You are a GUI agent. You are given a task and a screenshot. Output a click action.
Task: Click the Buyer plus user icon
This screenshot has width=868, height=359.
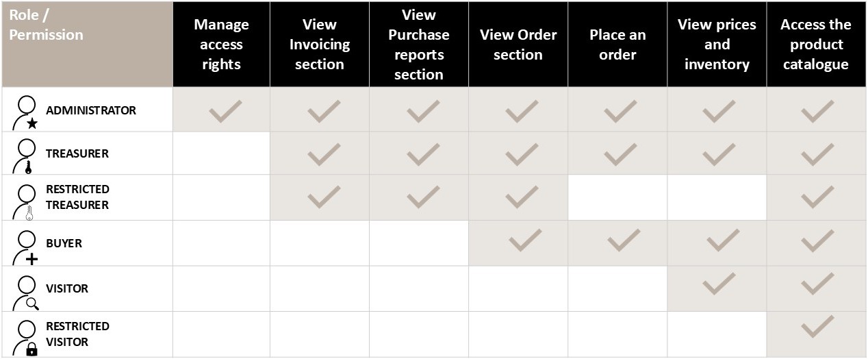[27, 247]
